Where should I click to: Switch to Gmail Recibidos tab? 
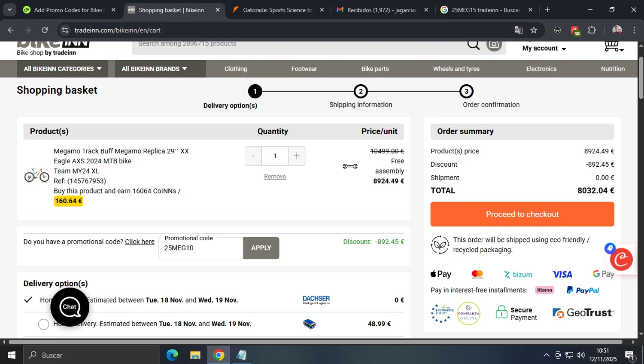[x=382, y=10]
